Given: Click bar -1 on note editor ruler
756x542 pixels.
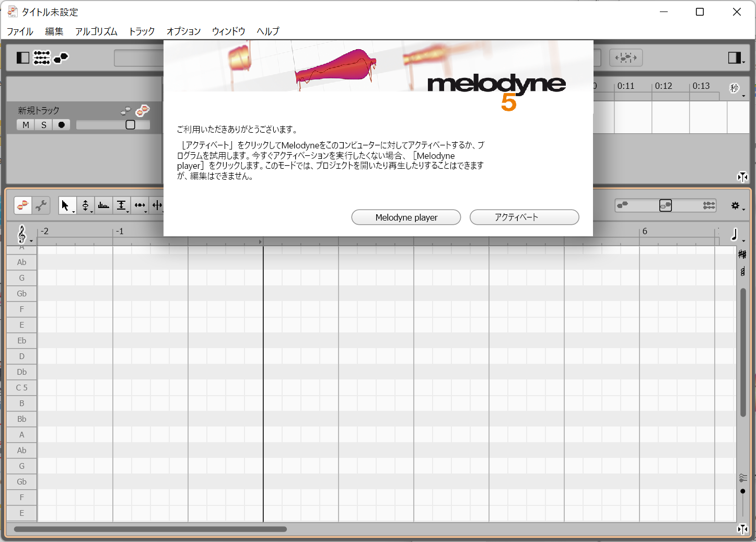Looking at the screenshot, I should tap(120, 231).
